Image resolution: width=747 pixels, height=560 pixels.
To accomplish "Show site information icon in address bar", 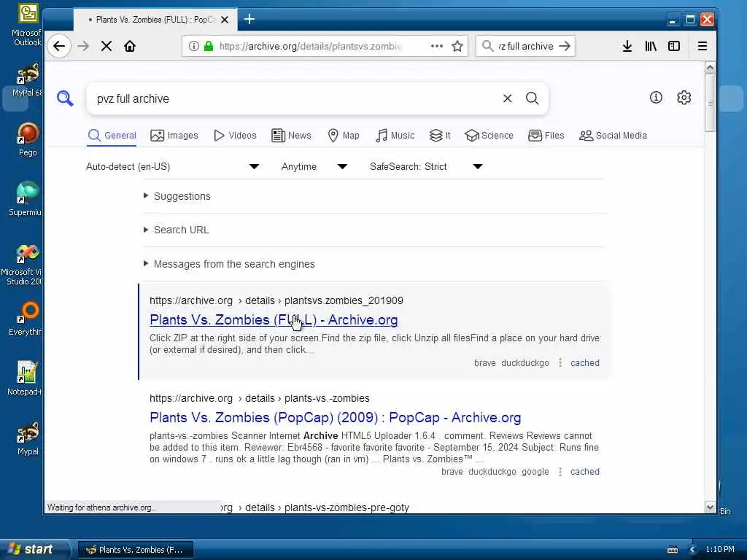I will click(193, 46).
